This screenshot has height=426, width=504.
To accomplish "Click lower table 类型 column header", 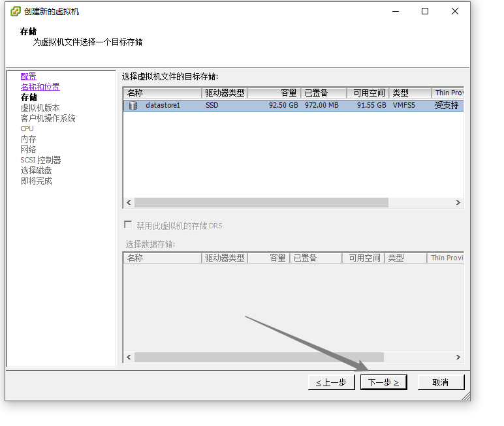I will 405,258.
